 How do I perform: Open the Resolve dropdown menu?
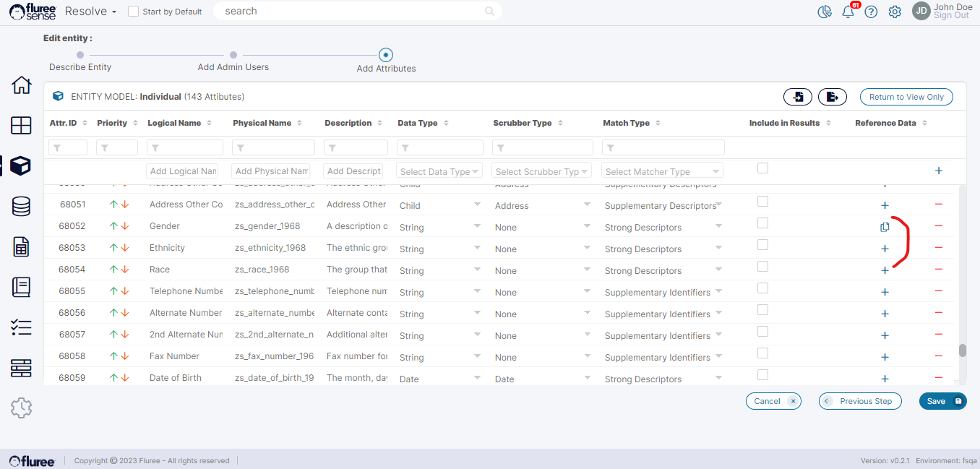[x=91, y=12]
